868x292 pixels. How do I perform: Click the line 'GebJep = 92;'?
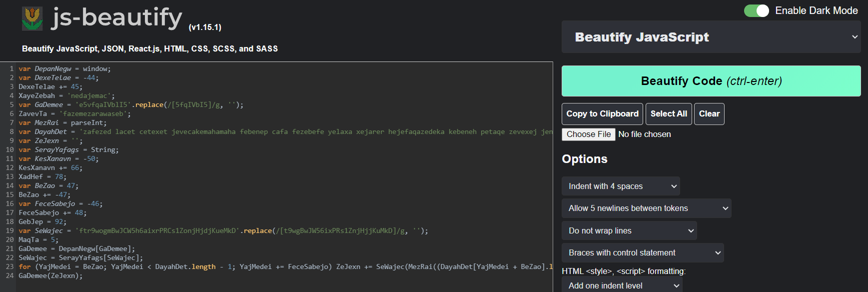pyautogui.click(x=42, y=221)
